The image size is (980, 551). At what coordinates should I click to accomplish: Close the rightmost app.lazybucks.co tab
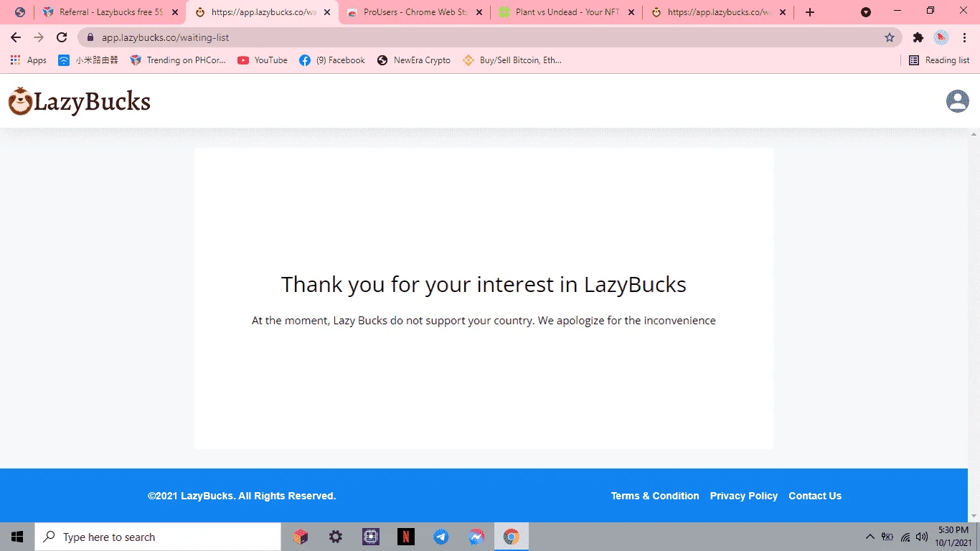tap(783, 12)
